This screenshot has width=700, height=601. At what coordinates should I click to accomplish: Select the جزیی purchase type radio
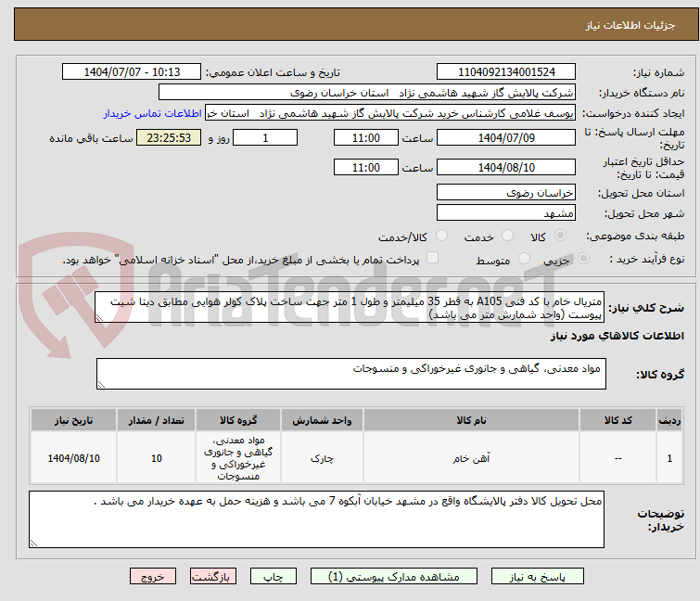pyautogui.click(x=583, y=259)
